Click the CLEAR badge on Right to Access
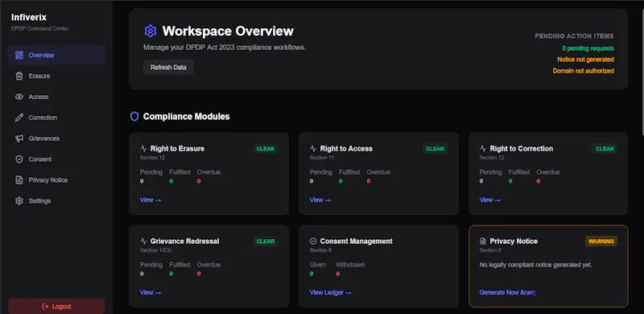Screen dimensions: 644x314 click(435, 149)
